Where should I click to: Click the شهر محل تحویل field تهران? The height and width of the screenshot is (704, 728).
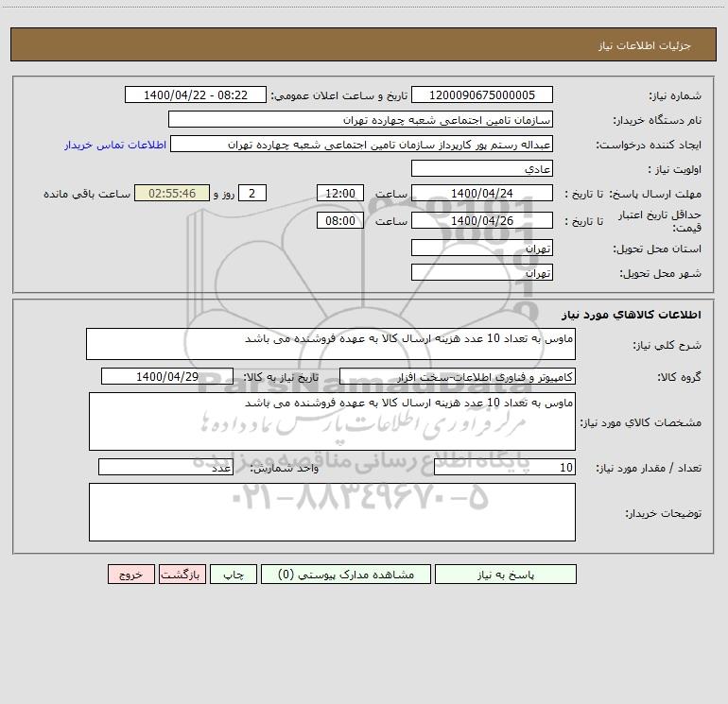point(482,272)
